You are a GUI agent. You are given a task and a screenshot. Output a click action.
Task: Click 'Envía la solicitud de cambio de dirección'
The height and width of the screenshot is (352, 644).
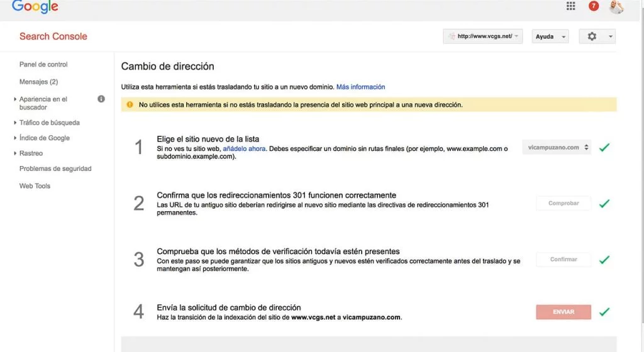(x=229, y=308)
